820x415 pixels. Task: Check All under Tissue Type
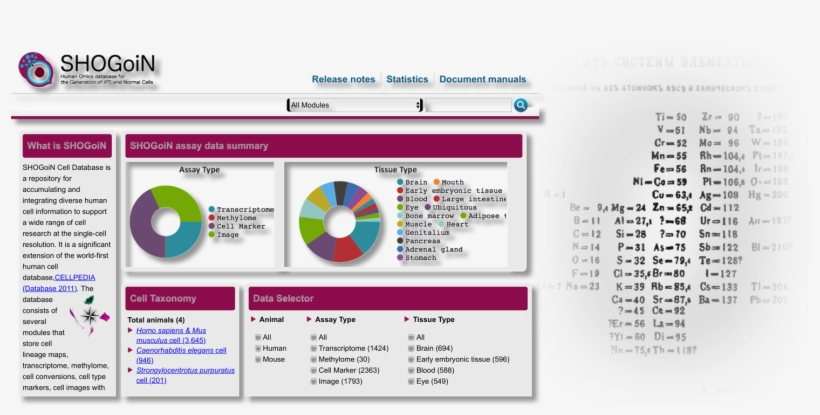click(412, 338)
